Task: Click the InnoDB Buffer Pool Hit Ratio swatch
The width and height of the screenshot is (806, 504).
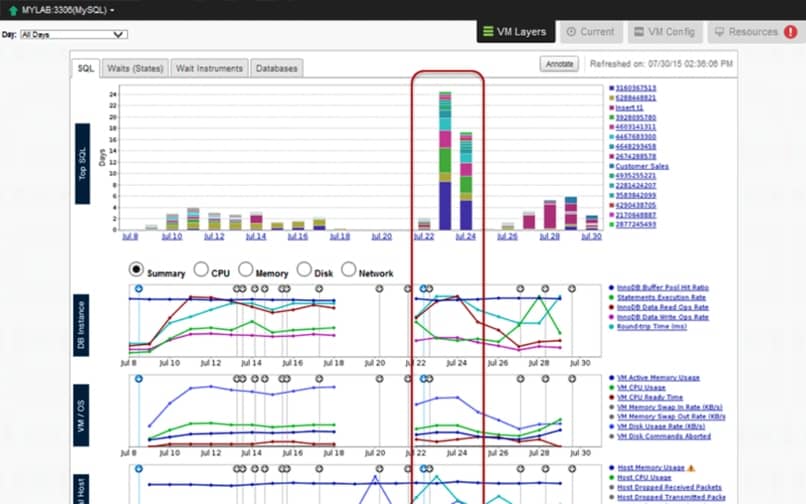Action: click(x=610, y=289)
